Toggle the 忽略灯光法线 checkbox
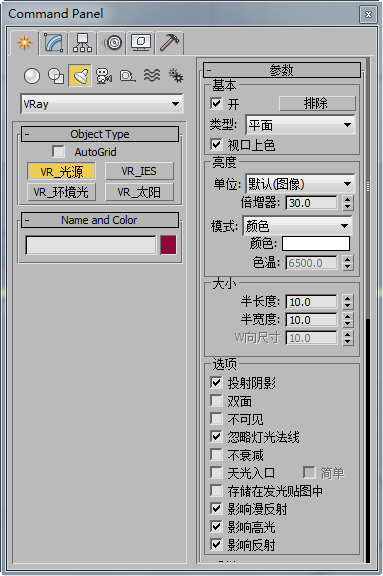This screenshot has width=383, height=576. tap(216, 437)
